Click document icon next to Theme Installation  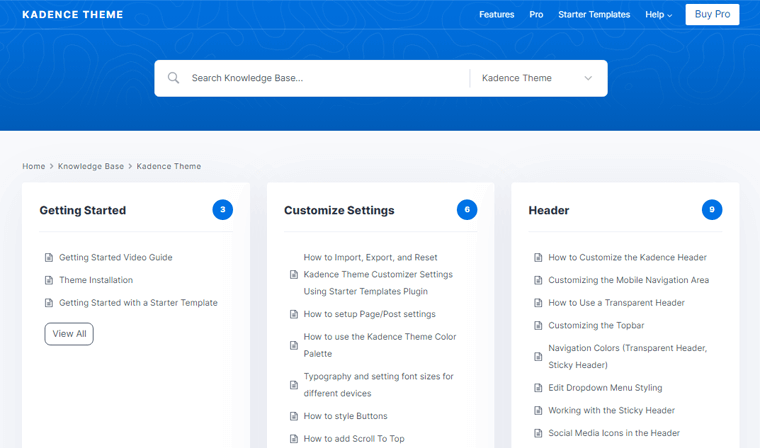pyautogui.click(x=49, y=280)
